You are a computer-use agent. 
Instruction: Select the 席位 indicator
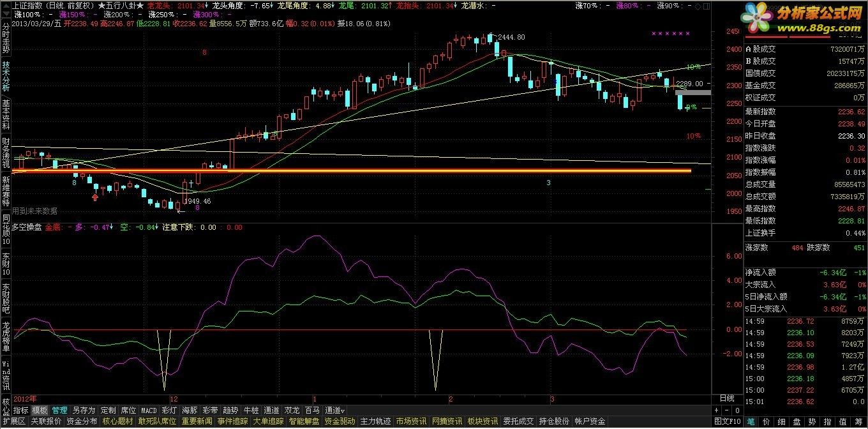click(128, 410)
